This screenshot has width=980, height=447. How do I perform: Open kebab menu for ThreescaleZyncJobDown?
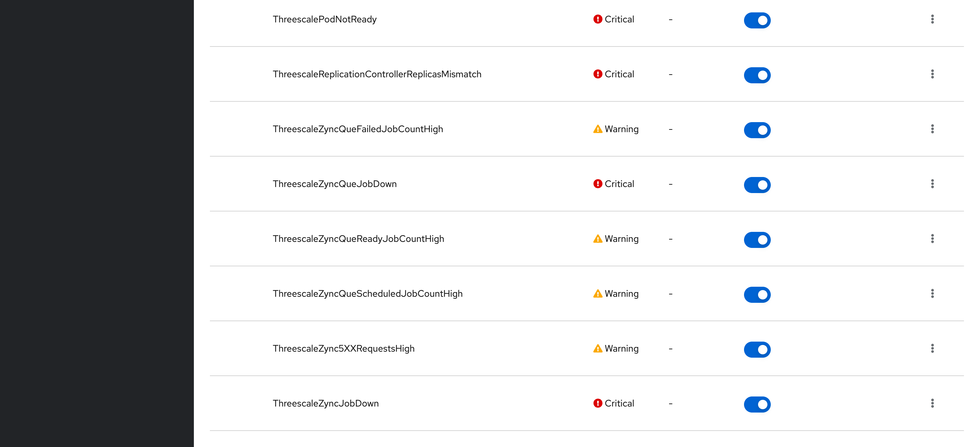tap(932, 403)
